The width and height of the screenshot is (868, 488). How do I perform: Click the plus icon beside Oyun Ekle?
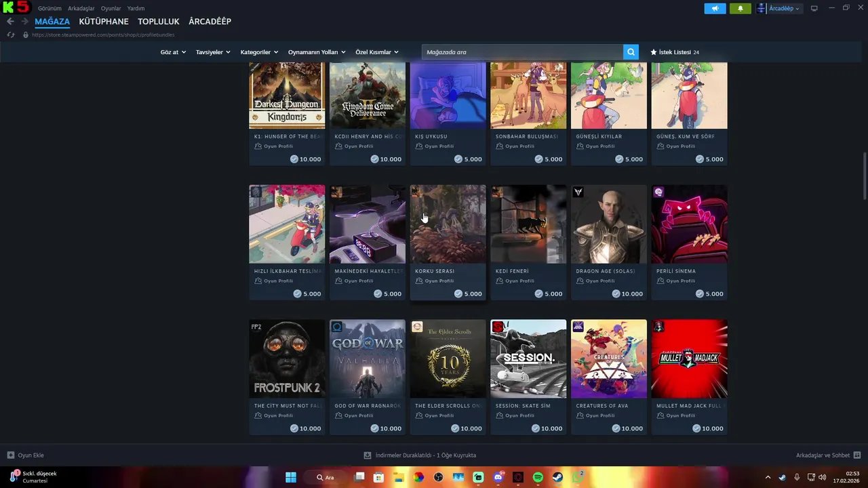coord(10,455)
